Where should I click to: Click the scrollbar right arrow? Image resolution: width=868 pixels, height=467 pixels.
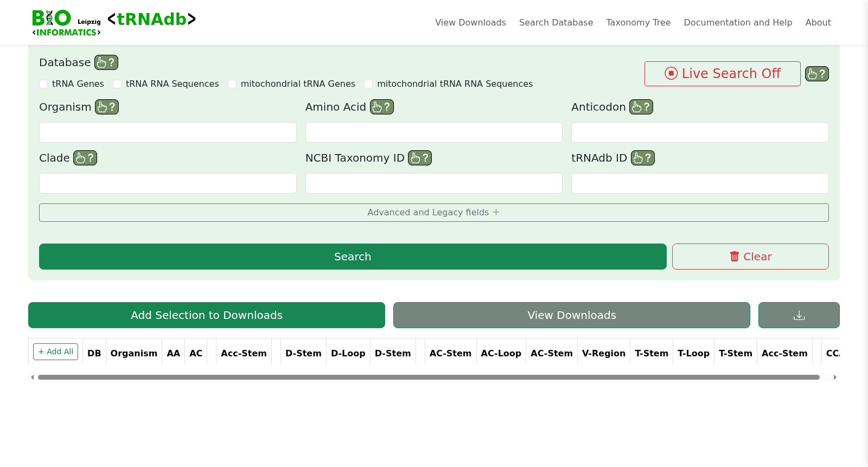coord(835,377)
